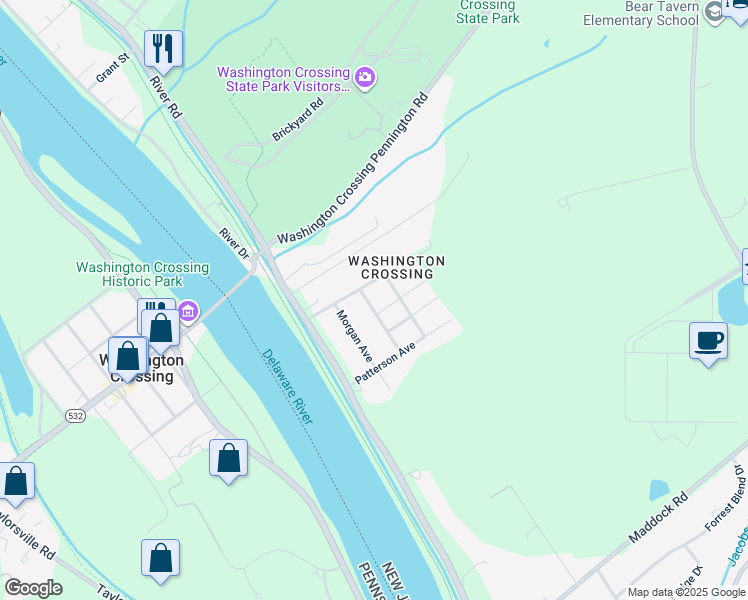
Task: Select the Washington Crossing Historic Park label
Action: point(143,274)
